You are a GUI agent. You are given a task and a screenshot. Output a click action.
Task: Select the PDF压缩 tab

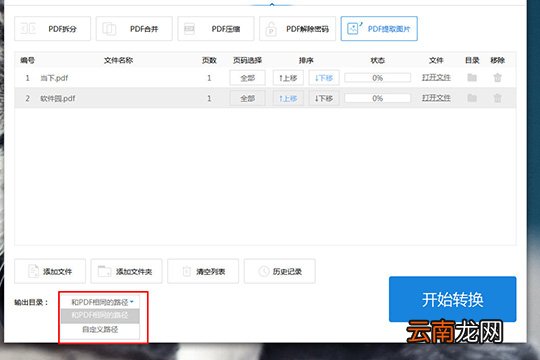pos(216,29)
